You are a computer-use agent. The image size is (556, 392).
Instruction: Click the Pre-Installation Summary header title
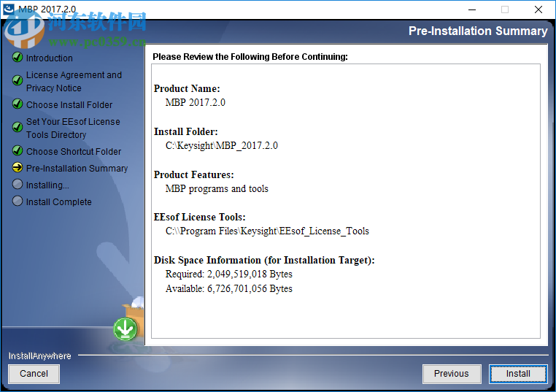[478, 31]
